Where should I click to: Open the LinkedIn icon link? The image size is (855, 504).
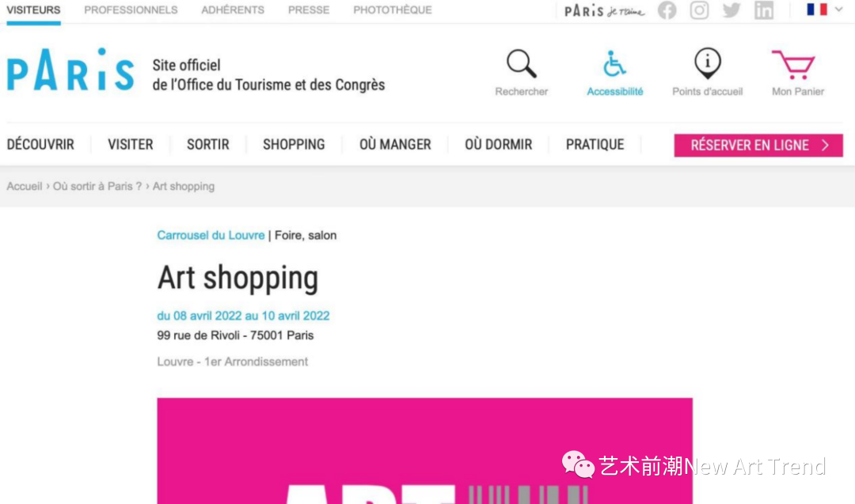pos(764,10)
